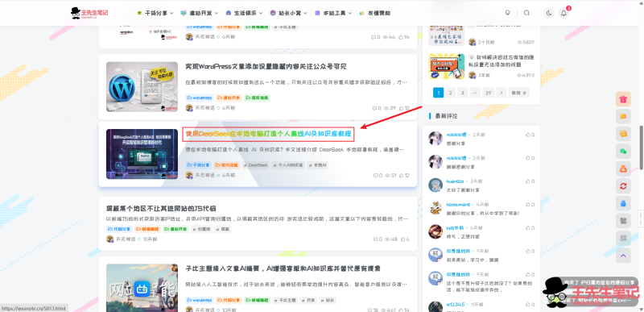Click the 王先生笔记 site logo

tap(89, 13)
